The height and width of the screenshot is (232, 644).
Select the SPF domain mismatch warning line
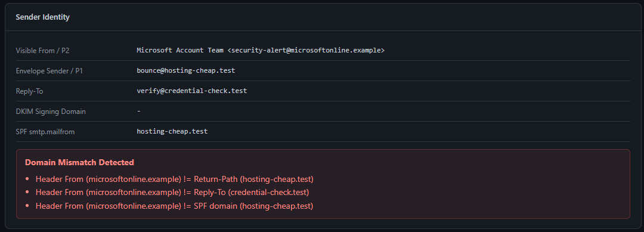coord(174,206)
